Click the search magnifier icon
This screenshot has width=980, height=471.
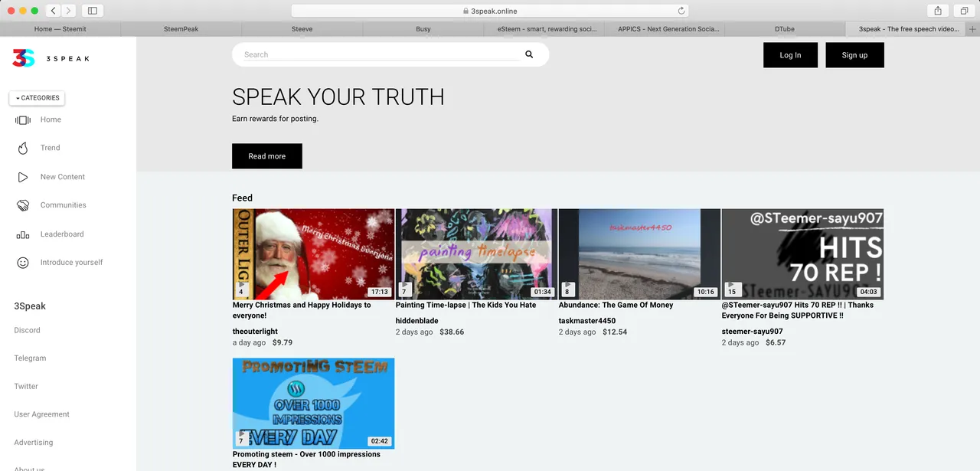pos(529,54)
